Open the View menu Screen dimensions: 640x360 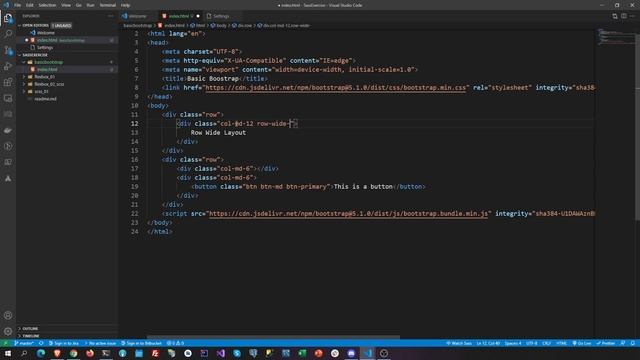66,5
